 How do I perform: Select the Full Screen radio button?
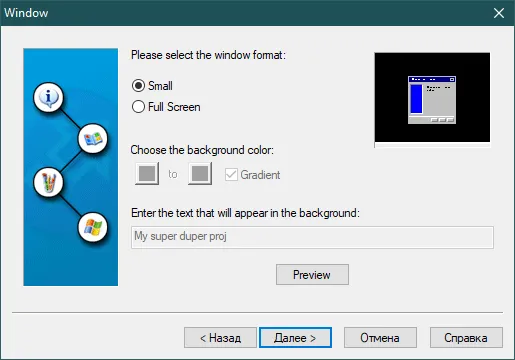click(x=166, y=107)
